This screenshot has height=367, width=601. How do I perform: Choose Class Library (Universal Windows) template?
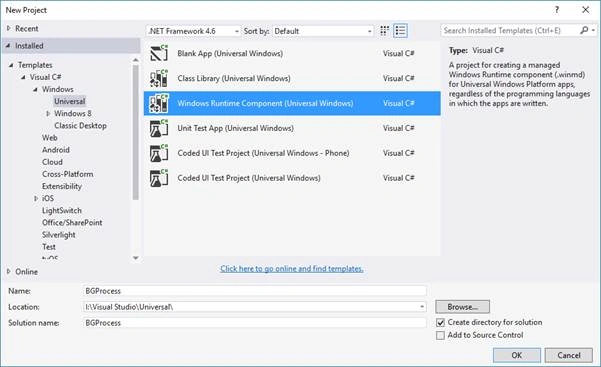pyautogui.click(x=292, y=78)
